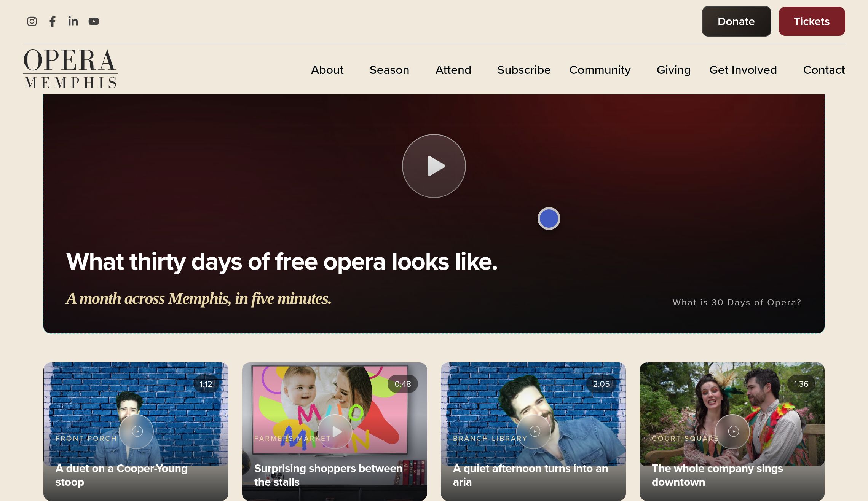Image resolution: width=868 pixels, height=501 pixels.
Task: Click the 1:12 duration badge
Action: pyautogui.click(x=206, y=384)
